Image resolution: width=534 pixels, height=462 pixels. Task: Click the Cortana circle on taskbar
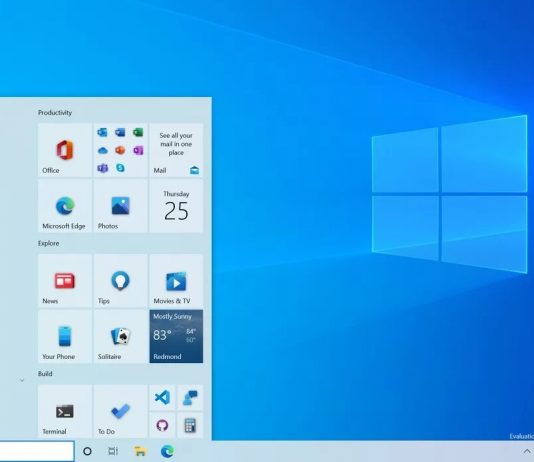[x=87, y=451]
